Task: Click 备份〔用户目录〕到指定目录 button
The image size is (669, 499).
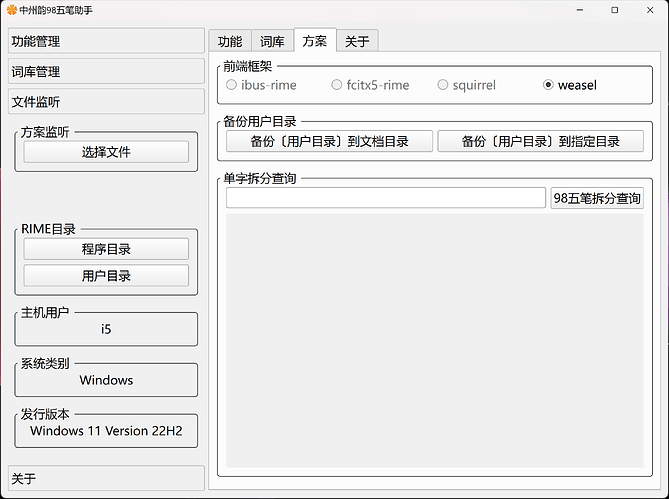Action: 541,141
